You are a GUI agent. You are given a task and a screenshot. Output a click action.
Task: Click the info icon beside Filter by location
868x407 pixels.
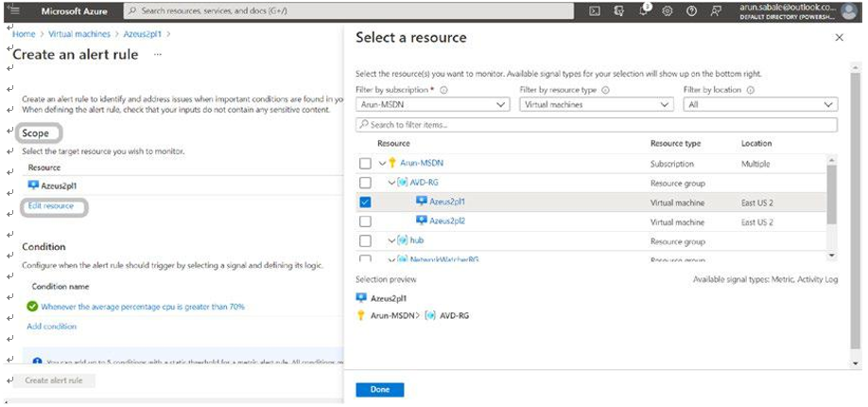(751, 90)
